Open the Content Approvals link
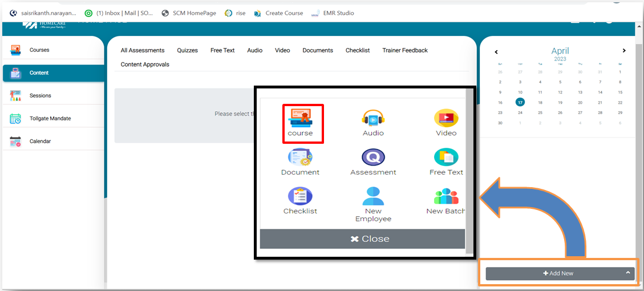644x291 pixels. pyautogui.click(x=145, y=64)
